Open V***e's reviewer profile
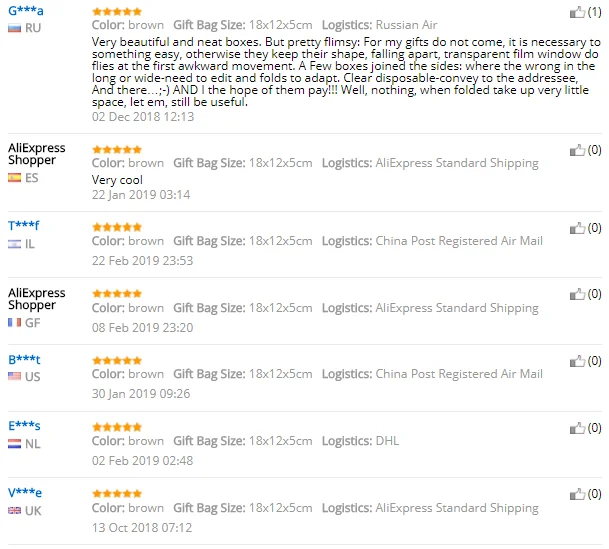 pos(25,492)
